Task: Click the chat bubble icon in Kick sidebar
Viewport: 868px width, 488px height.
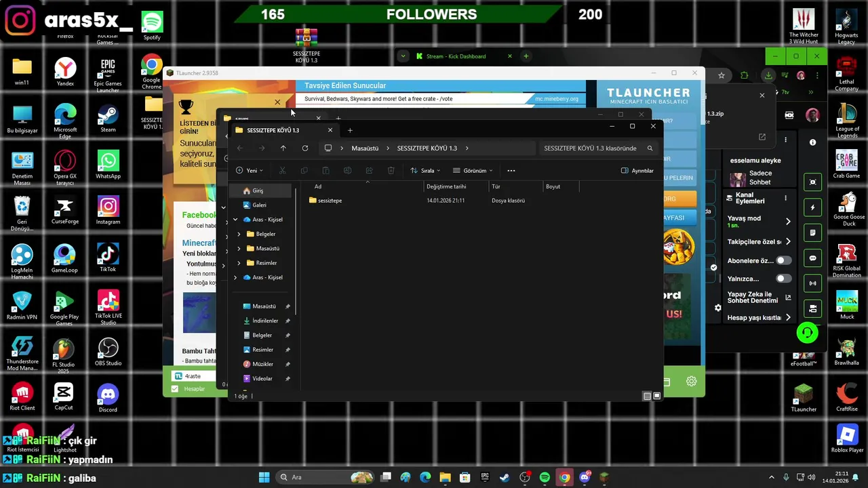Action: (x=812, y=258)
